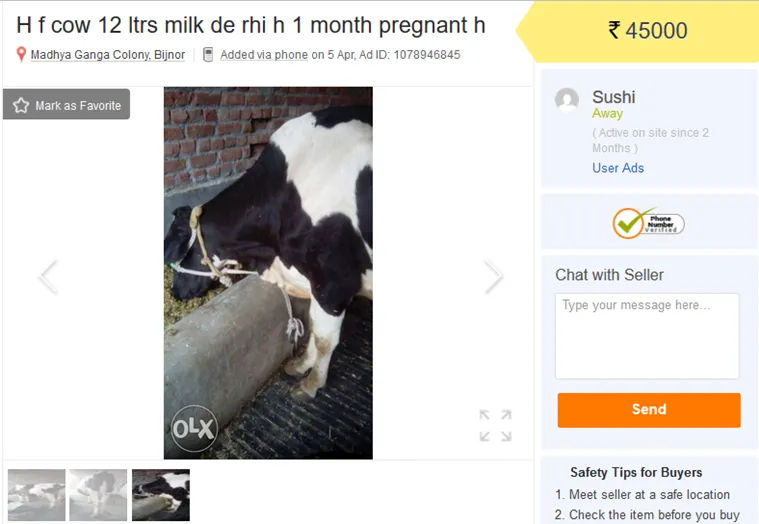
Task: Click the Phone Number Verified badge
Action: [649, 223]
